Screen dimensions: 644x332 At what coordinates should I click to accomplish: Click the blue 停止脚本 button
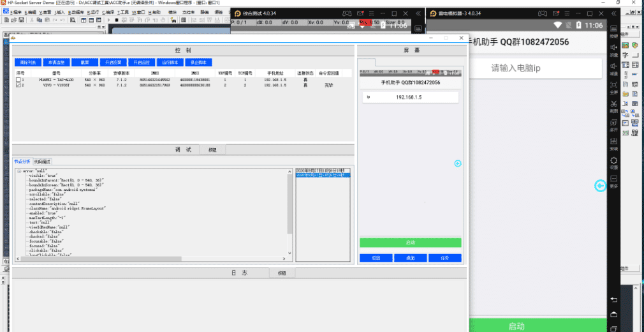point(199,63)
